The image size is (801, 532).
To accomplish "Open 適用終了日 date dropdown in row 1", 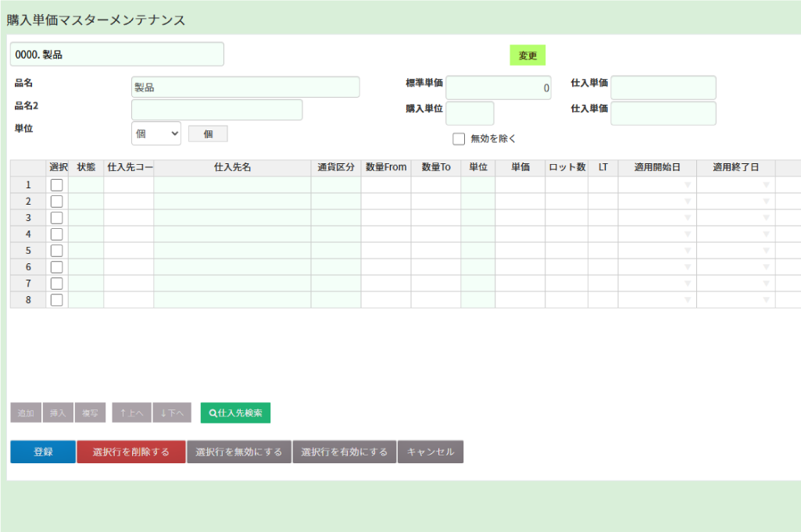I will 766,185.
